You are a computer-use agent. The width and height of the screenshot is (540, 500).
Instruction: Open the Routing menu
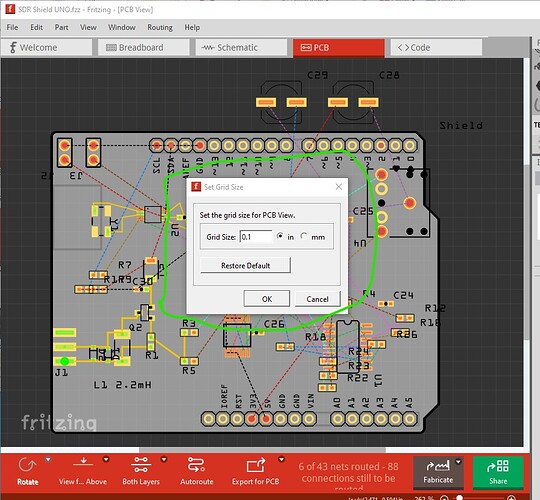[160, 27]
